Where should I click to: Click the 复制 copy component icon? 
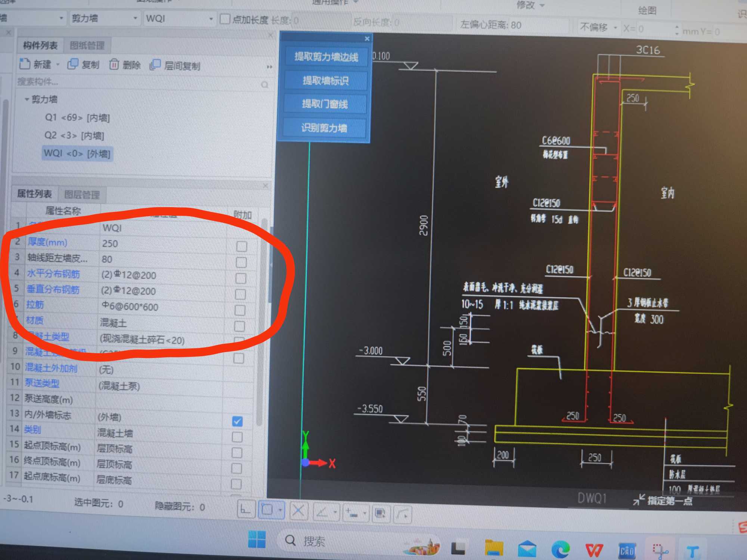[x=72, y=64]
